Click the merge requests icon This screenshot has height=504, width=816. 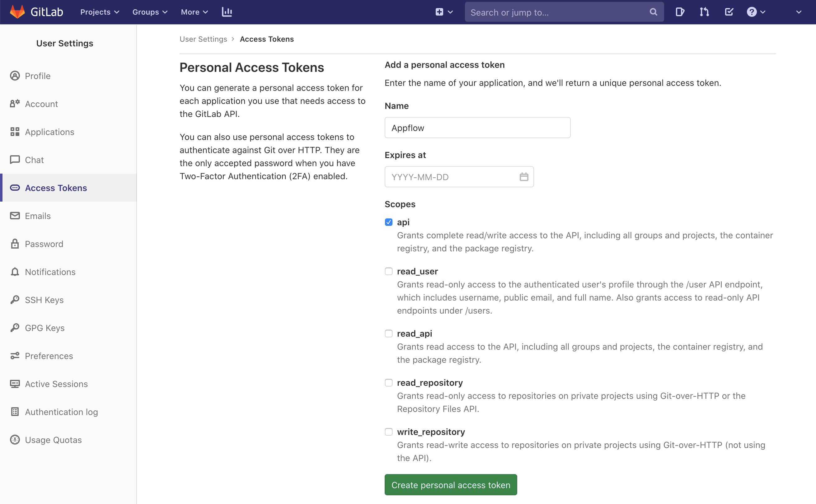coord(705,12)
